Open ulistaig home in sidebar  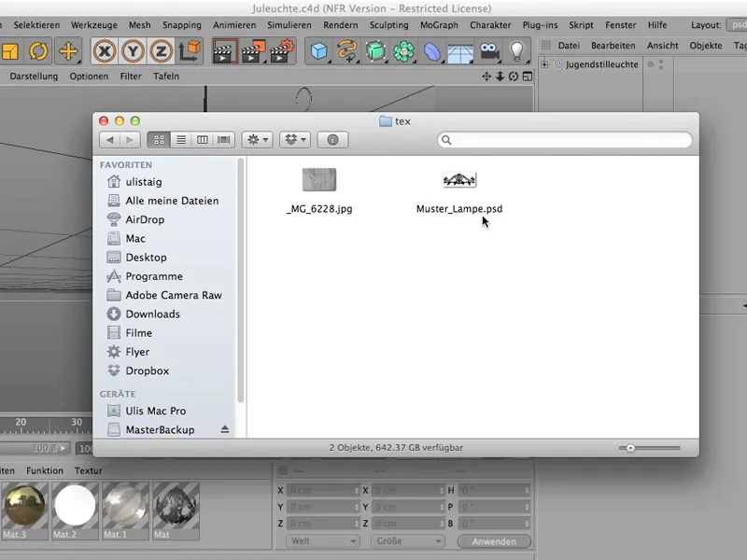click(143, 182)
